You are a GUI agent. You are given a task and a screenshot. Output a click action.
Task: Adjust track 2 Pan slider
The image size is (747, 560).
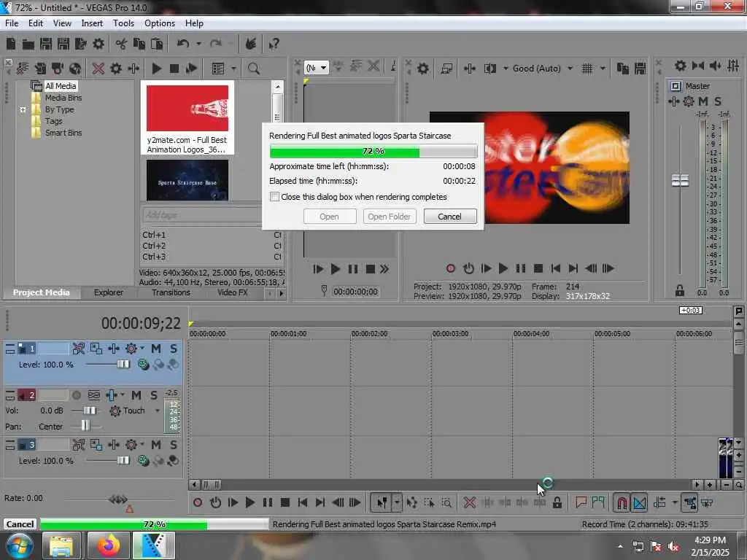coord(85,425)
